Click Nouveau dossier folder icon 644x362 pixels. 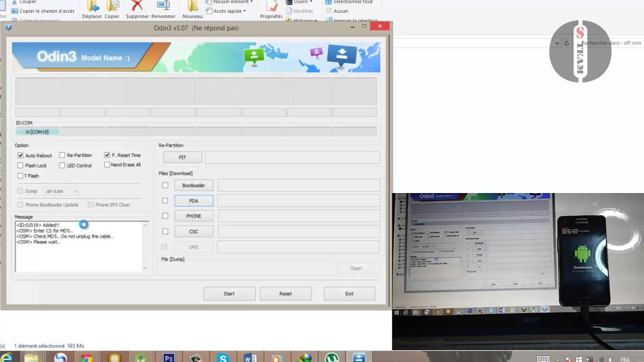[x=192, y=6]
